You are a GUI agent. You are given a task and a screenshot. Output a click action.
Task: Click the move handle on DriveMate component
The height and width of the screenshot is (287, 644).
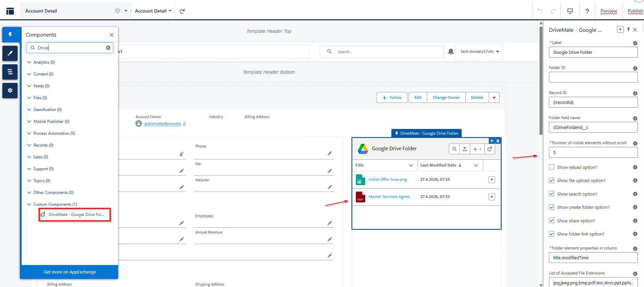[x=492, y=140]
